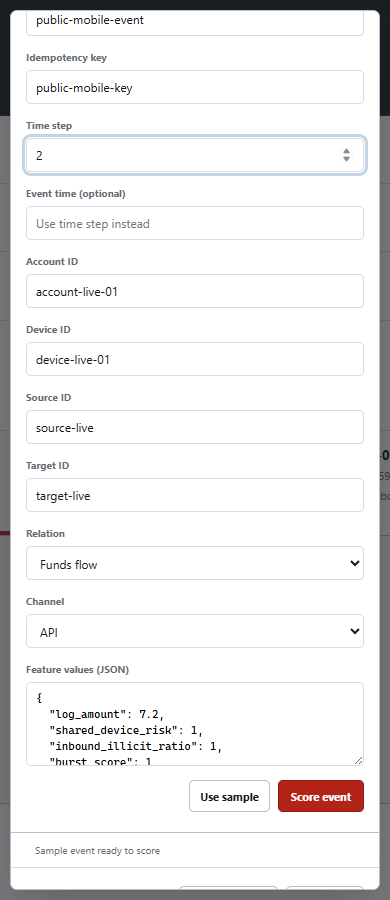Screen dimensions: 390x900
Task: Click the Idempotency key input field
Action: click(x=195, y=87)
